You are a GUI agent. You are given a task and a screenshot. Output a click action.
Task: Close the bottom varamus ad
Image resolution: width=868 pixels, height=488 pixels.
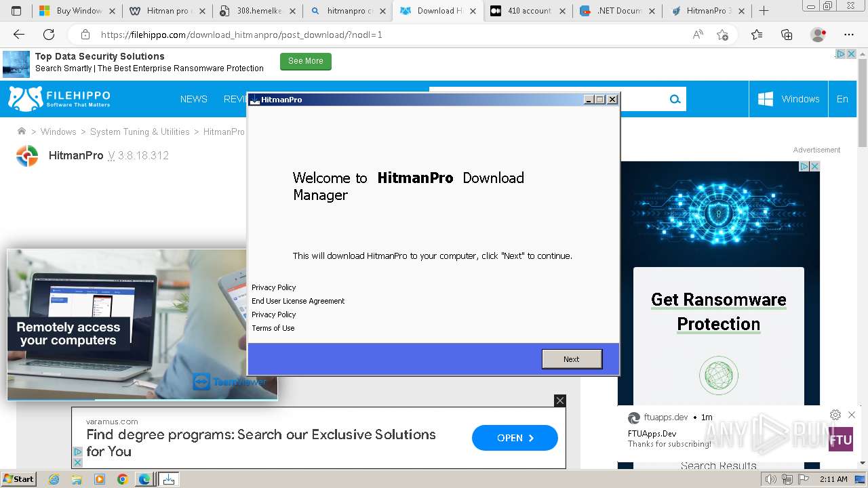(x=560, y=401)
